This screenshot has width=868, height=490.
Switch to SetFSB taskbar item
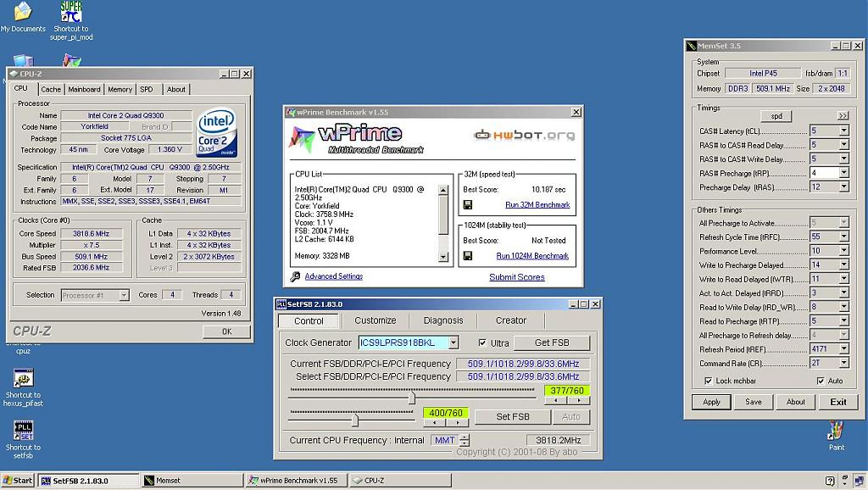88,481
